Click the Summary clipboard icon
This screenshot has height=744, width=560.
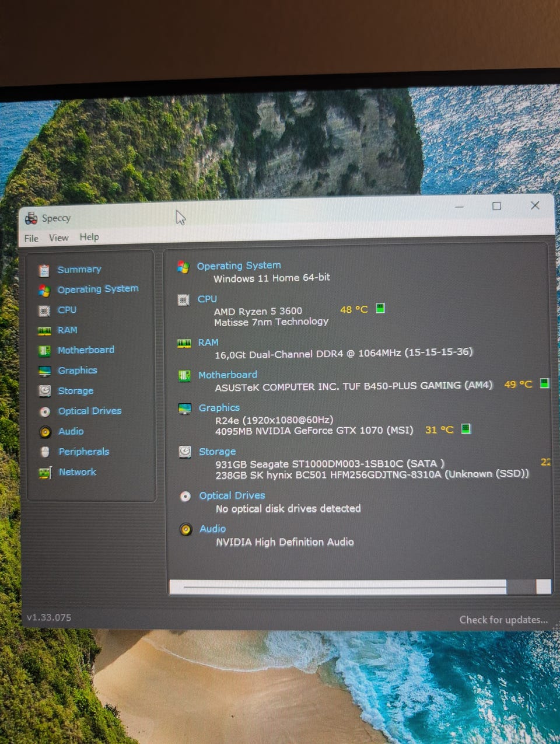44,271
